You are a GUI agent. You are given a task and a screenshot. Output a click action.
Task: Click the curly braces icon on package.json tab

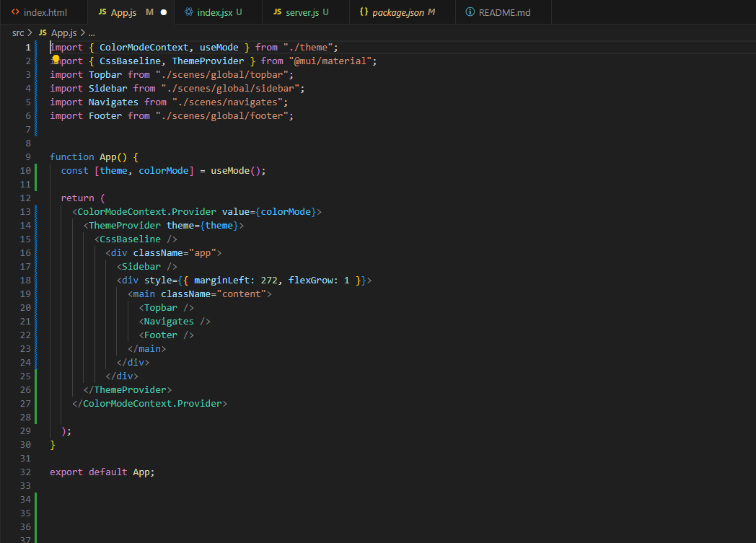(x=364, y=12)
